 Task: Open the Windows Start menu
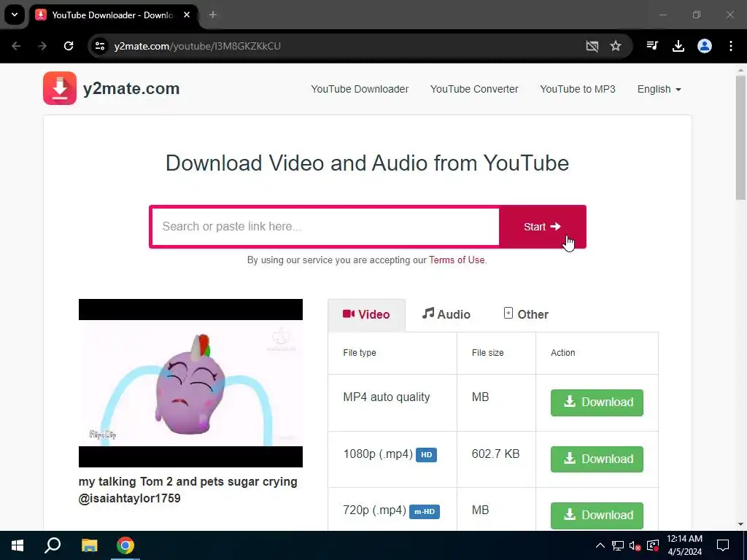[x=18, y=545]
